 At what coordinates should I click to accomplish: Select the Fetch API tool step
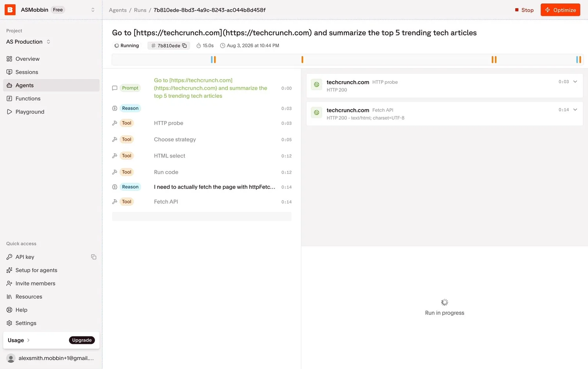point(202,202)
